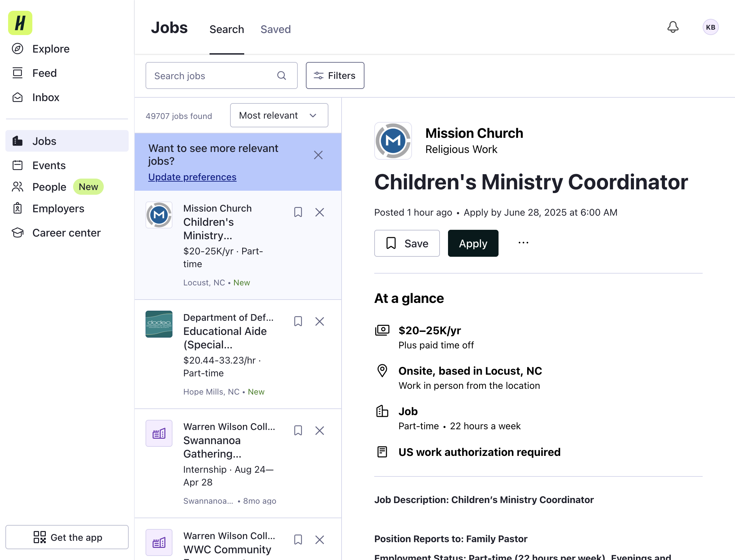Open the Inbox from sidebar

(36, 97)
